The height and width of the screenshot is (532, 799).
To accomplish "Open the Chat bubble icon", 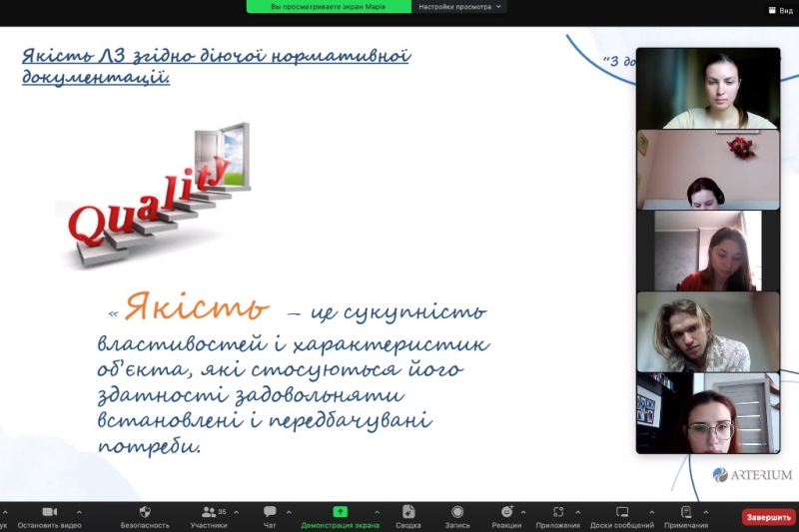I will tap(270, 511).
